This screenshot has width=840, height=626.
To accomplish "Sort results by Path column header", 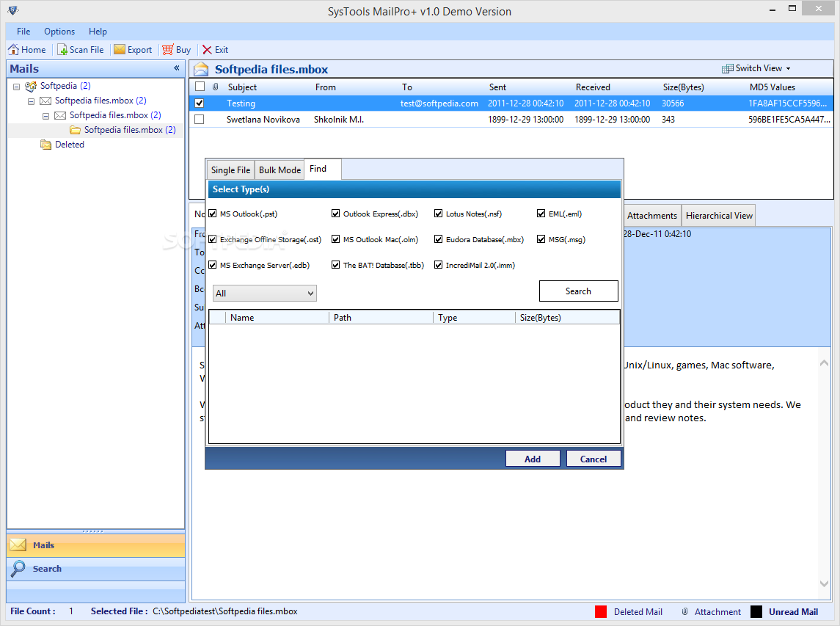I will (x=381, y=317).
